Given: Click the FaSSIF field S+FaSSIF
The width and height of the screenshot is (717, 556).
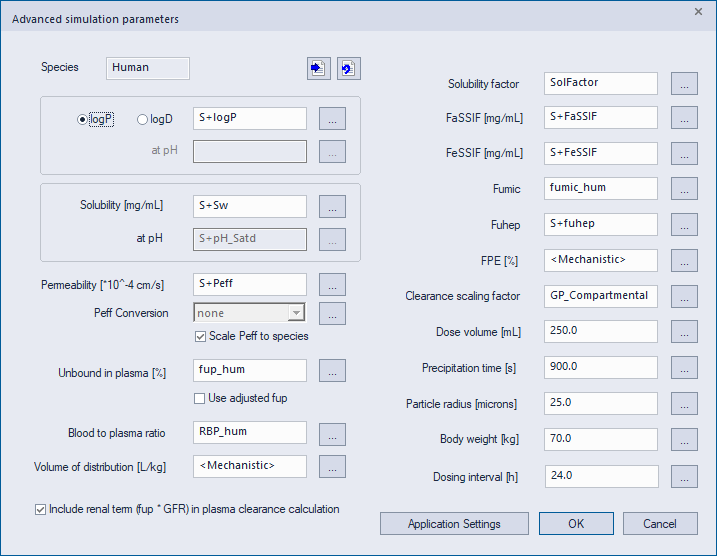Looking at the screenshot, I should [x=601, y=118].
